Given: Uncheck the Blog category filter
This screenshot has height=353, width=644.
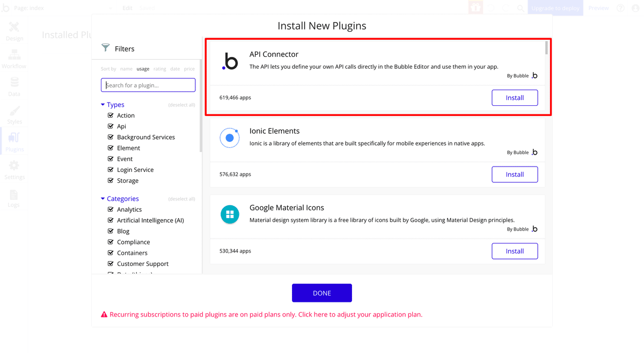Looking at the screenshot, I should [x=111, y=231].
